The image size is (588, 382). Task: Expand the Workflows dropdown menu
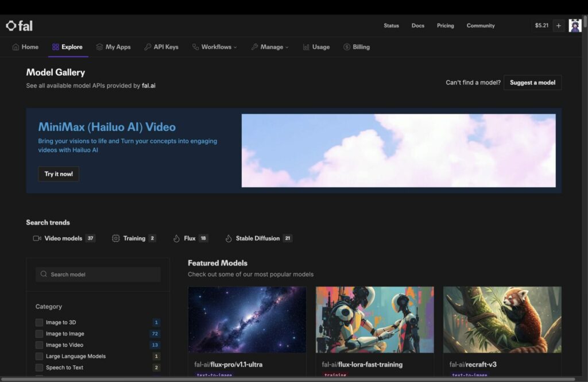click(x=215, y=47)
